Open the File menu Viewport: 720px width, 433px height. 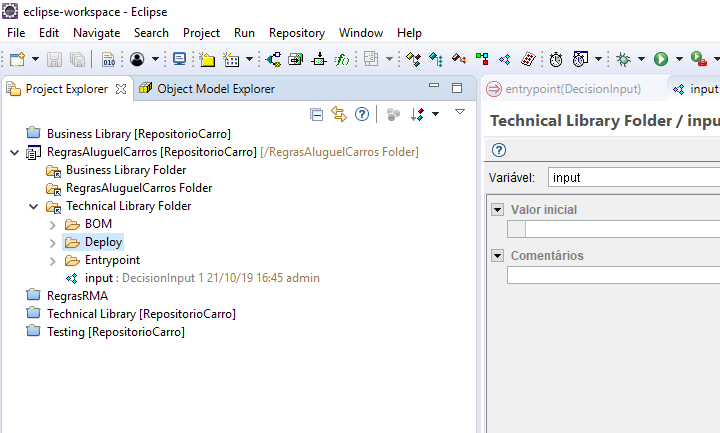[x=16, y=33]
